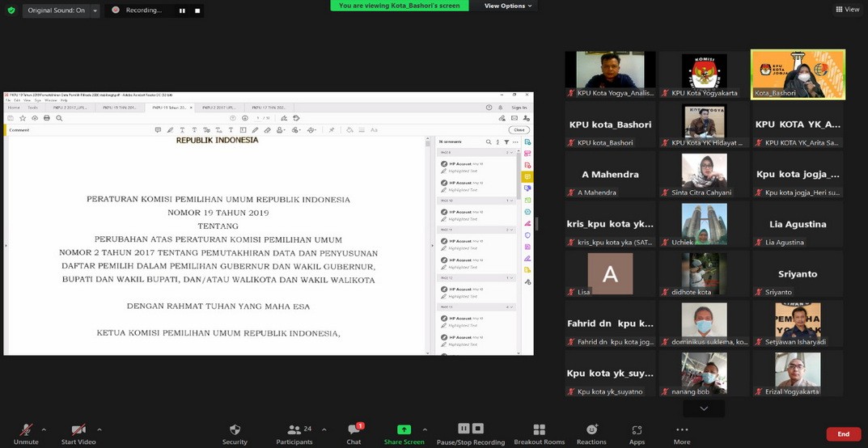Viewport: 868px width, 448px height.
Task: Open Breakout Rooms
Action: tap(539, 433)
